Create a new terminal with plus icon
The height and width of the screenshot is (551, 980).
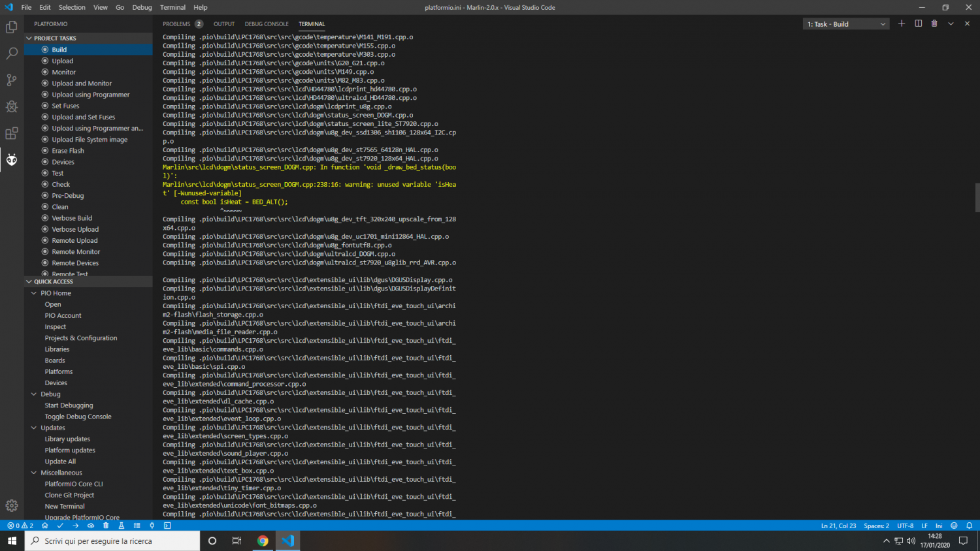[902, 24]
